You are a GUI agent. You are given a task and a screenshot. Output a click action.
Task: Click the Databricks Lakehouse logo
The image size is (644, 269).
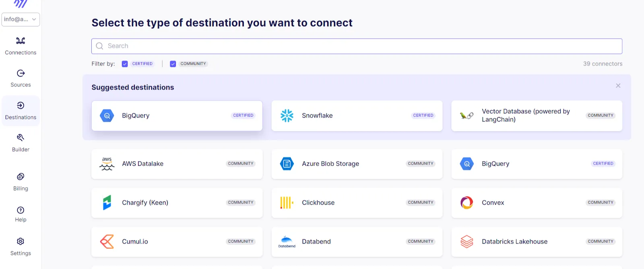[x=467, y=242]
